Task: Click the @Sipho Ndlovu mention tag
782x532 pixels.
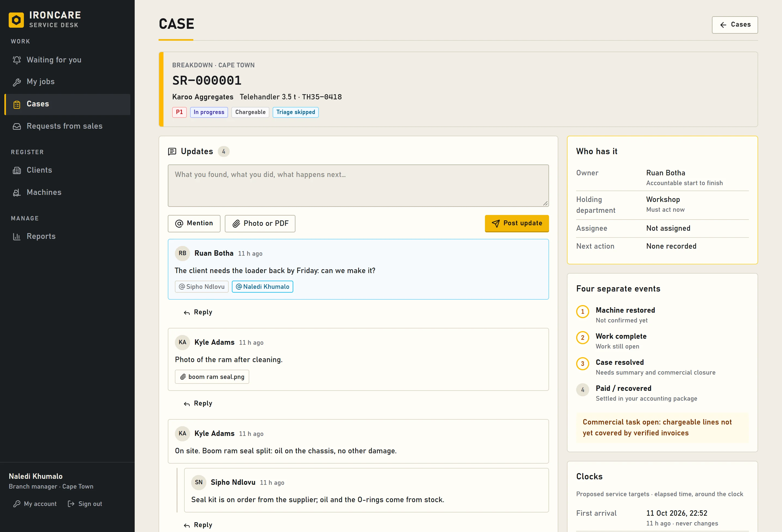Action: [x=201, y=287]
